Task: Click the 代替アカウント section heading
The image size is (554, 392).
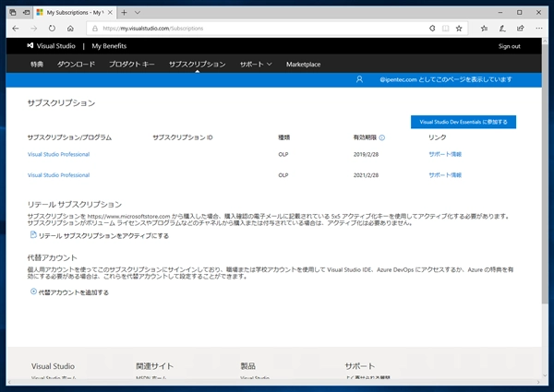Action: click(x=52, y=257)
